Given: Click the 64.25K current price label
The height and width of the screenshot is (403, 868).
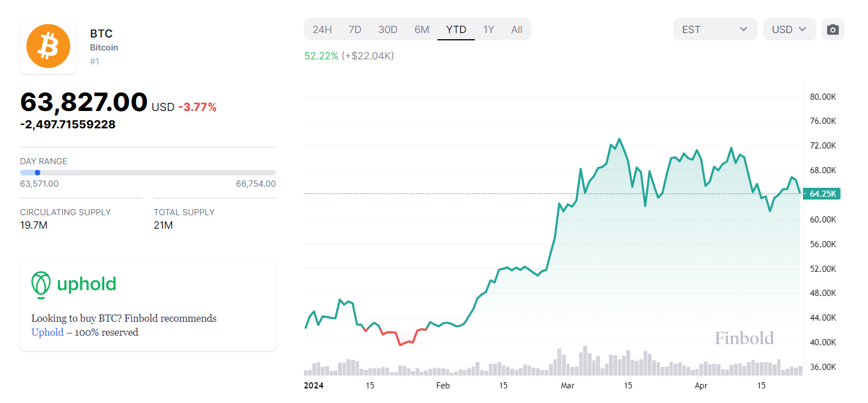Looking at the screenshot, I should pos(823,194).
